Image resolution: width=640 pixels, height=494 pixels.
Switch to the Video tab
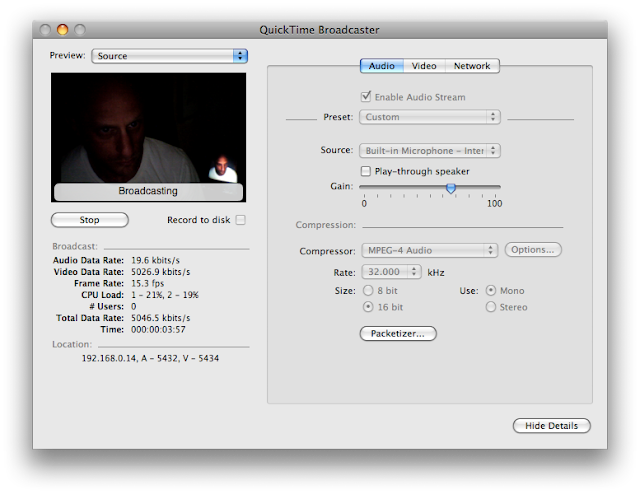point(424,66)
